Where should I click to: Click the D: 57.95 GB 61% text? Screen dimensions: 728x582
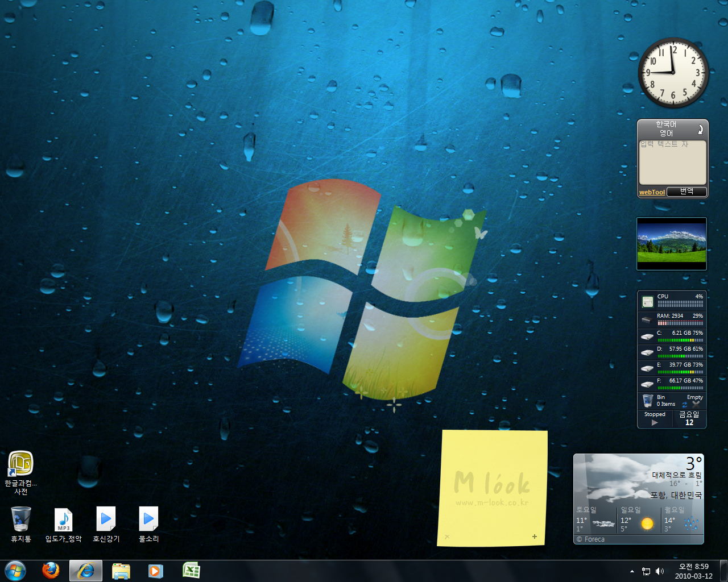click(x=680, y=349)
